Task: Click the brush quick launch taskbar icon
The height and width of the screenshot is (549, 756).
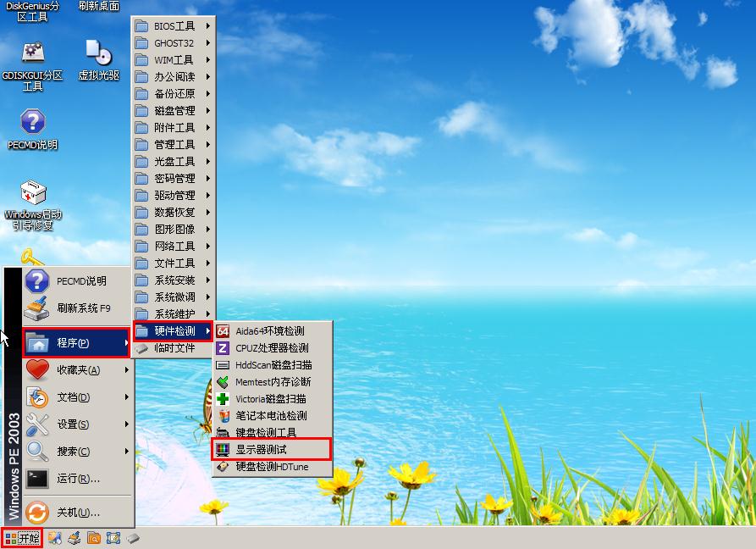Action: click(74, 538)
